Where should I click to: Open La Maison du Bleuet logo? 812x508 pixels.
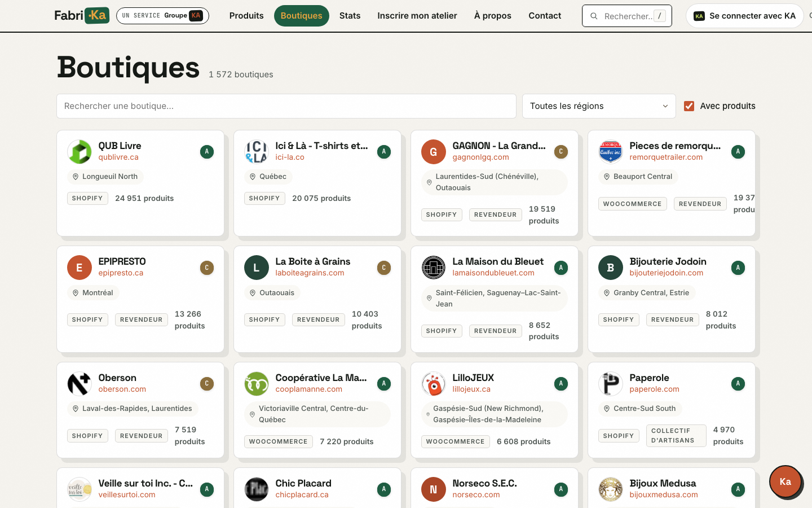pyautogui.click(x=434, y=268)
